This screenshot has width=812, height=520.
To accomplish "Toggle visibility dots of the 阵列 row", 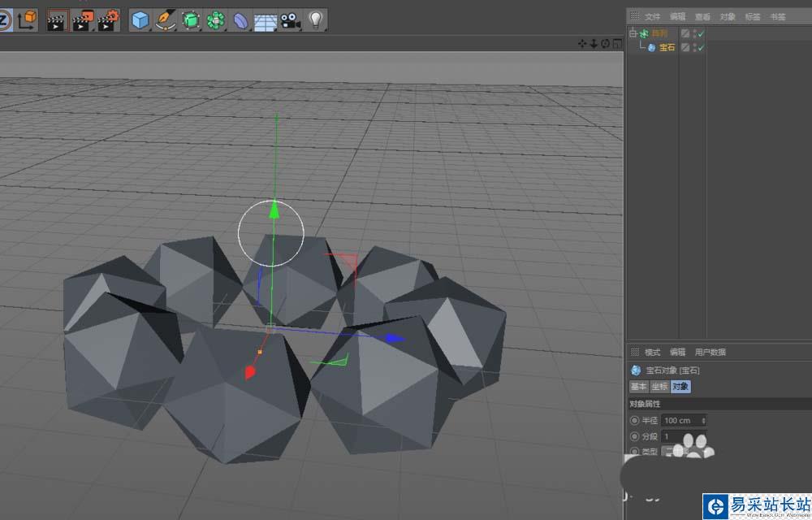I will (694, 33).
